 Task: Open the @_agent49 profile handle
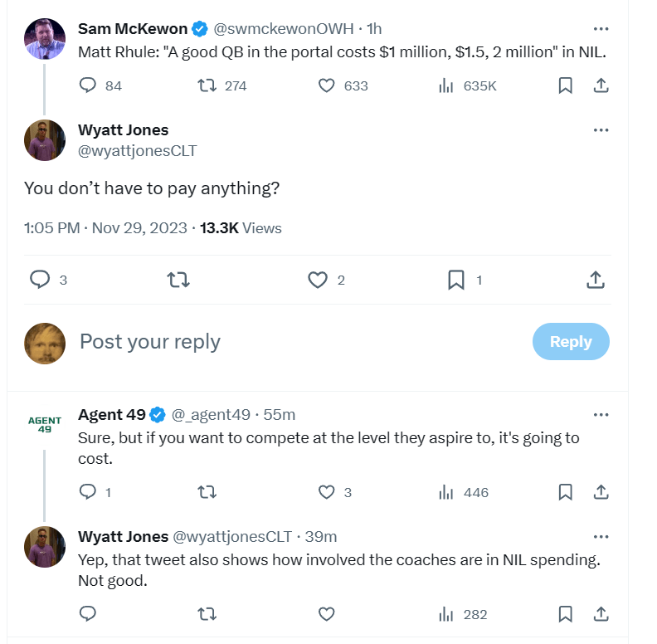click(x=211, y=414)
